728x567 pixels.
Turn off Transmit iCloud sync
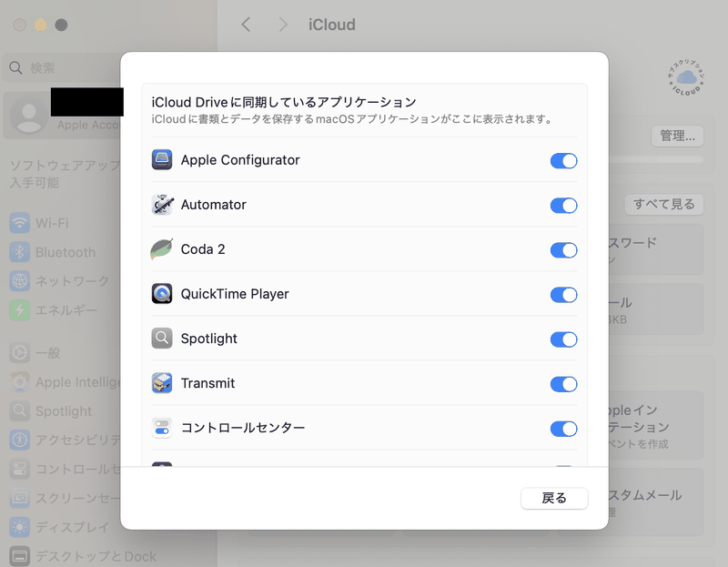point(563,383)
